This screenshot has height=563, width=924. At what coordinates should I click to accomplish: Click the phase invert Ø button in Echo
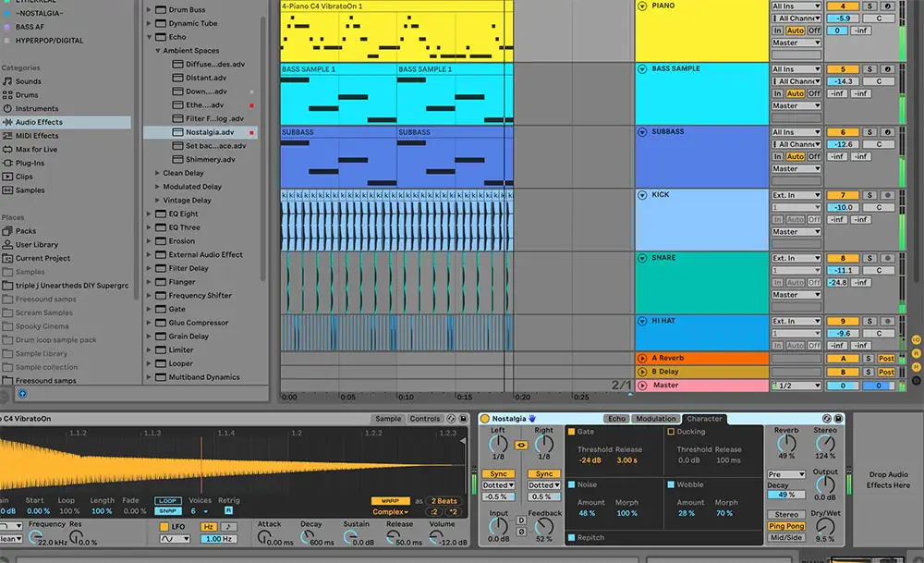click(x=522, y=531)
